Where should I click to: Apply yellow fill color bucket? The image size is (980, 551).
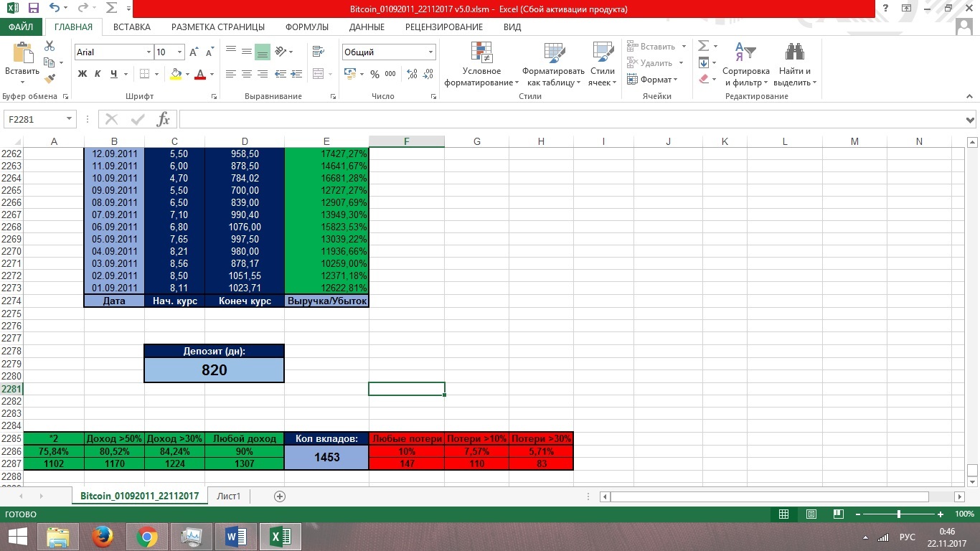[176, 74]
